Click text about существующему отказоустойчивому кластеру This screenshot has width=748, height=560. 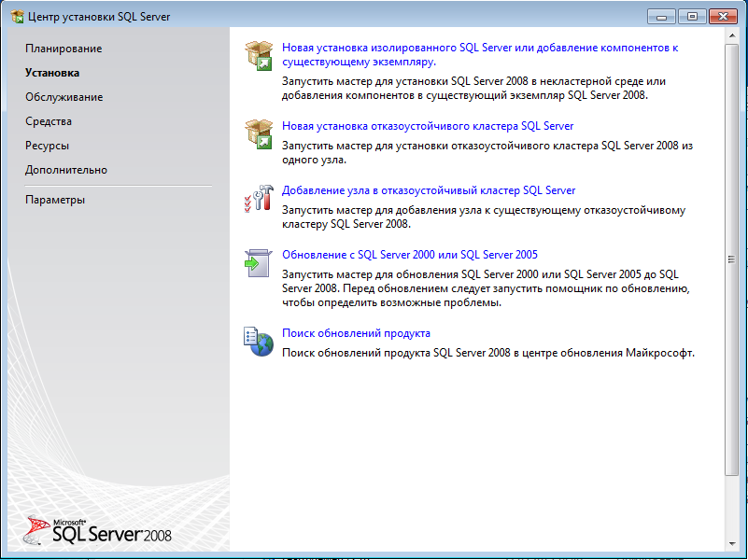click(x=484, y=217)
